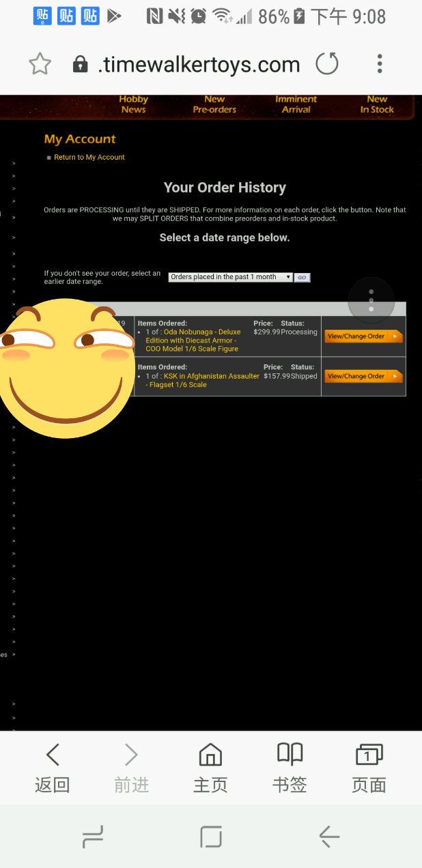The height and width of the screenshot is (868, 422).
Task: Tap the My Account heading
Action: pyautogui.click(x=80, y=139)
